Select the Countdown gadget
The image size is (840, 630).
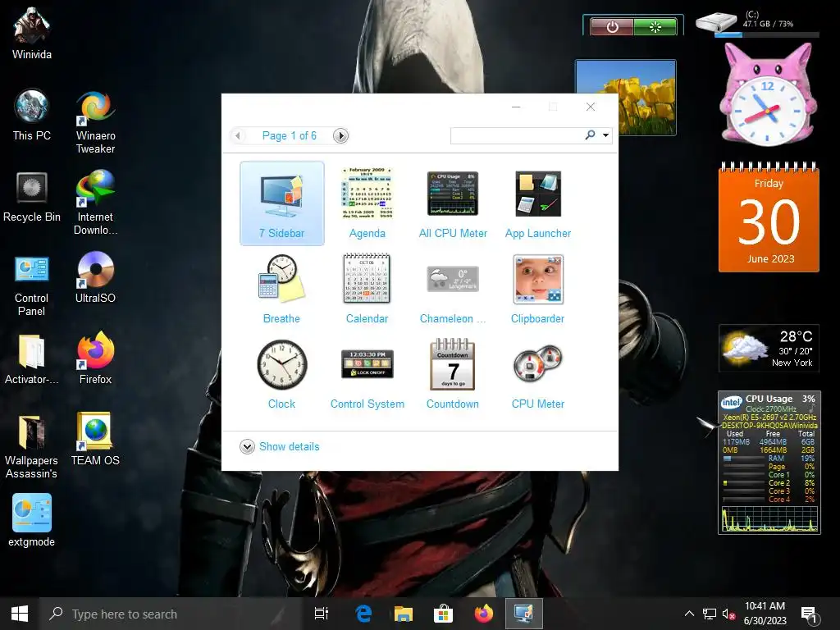coord(453,374)
